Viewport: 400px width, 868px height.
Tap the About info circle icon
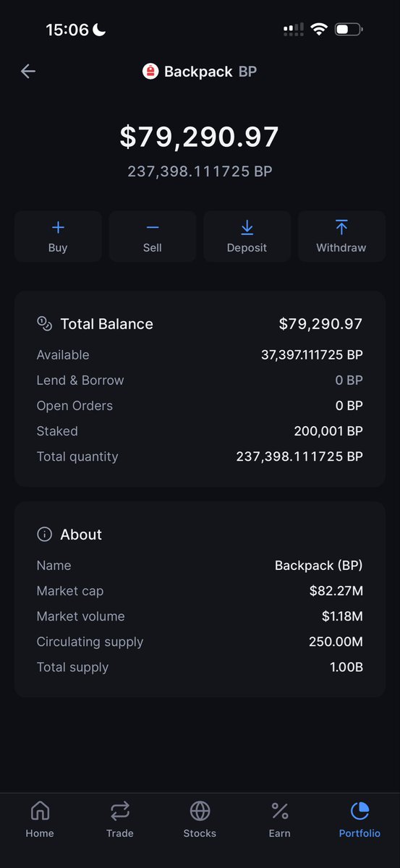44,535
